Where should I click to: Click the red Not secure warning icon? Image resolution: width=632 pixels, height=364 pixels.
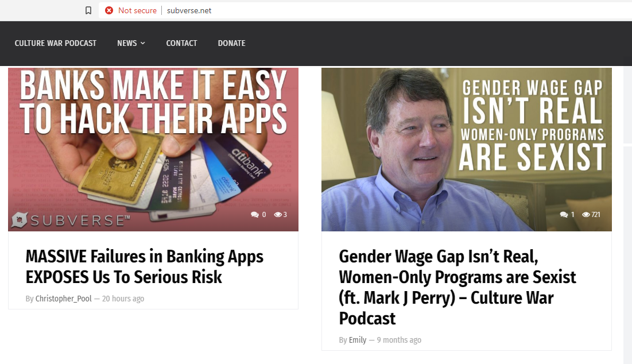(x=109, y=10)
